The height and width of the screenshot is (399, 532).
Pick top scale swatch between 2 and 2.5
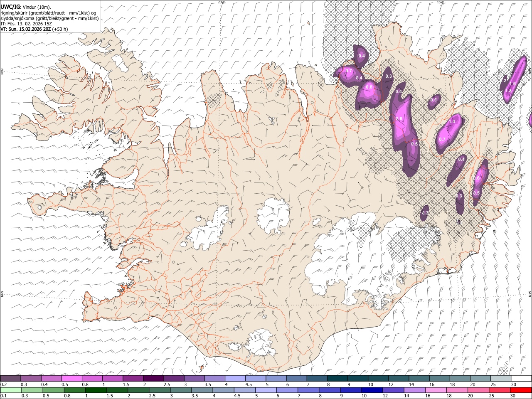(x=153, y=379)
